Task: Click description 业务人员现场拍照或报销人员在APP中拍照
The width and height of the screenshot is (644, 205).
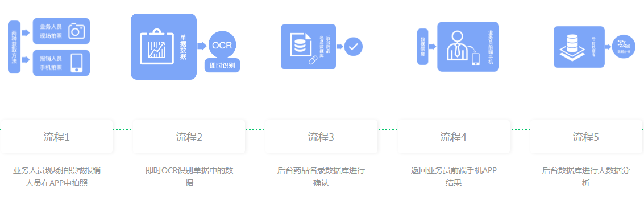Action: pos(57,176)
